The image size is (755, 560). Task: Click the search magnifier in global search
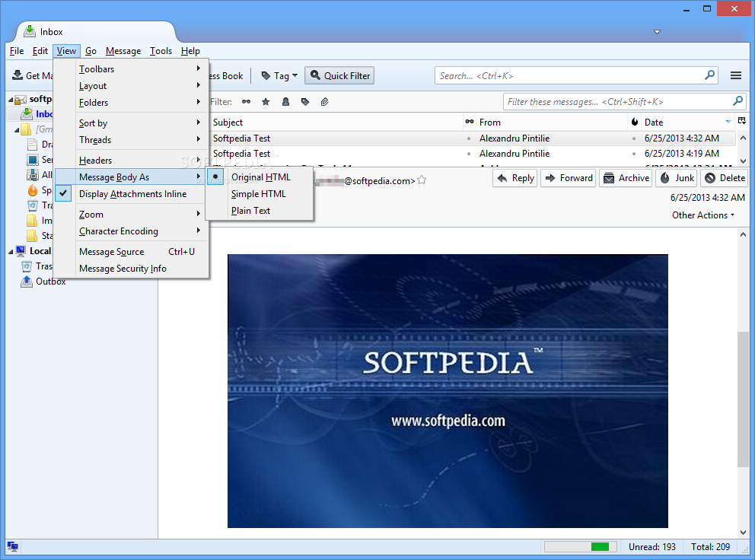tap(710, 75)
